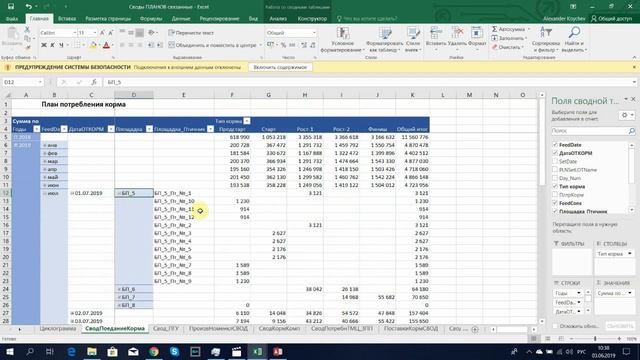Click the Format Painter brush icon
Viewport: 640px width, 360px height.
click(x=27, y=47)
